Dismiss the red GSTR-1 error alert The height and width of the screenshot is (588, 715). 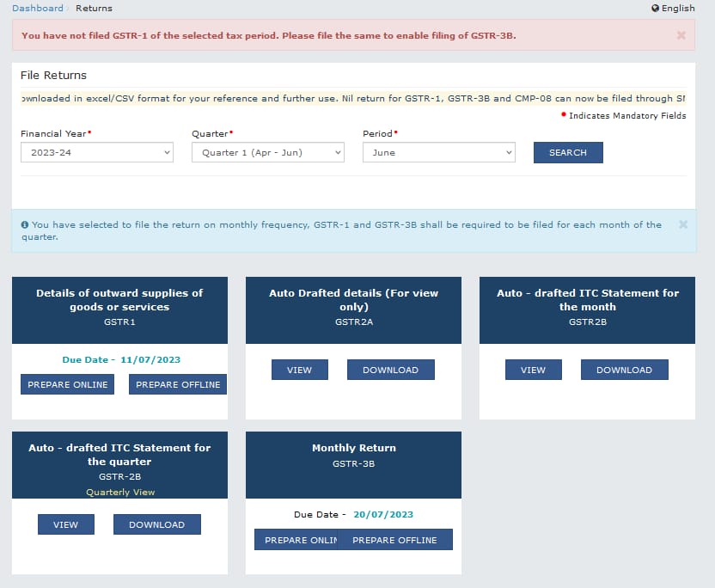tap(681, 35)
